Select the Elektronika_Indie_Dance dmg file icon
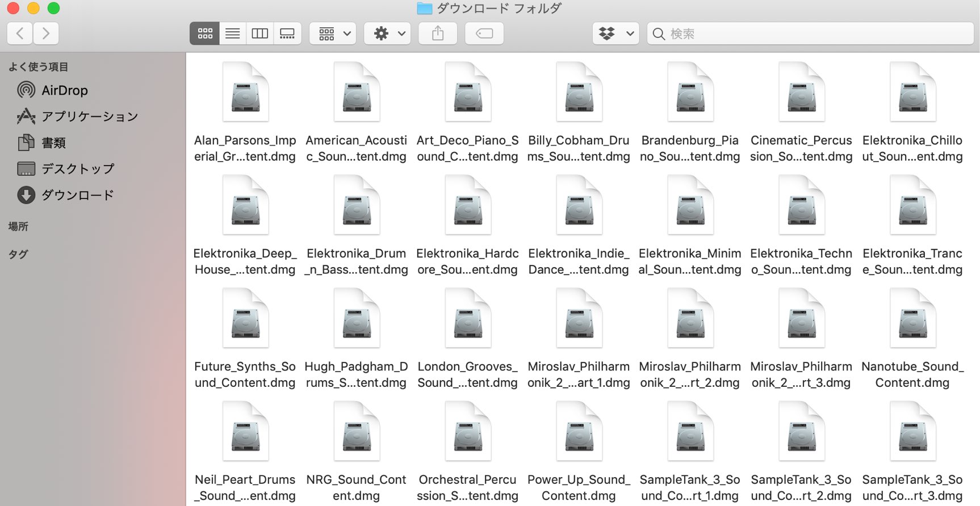 (x=579, y=205)
